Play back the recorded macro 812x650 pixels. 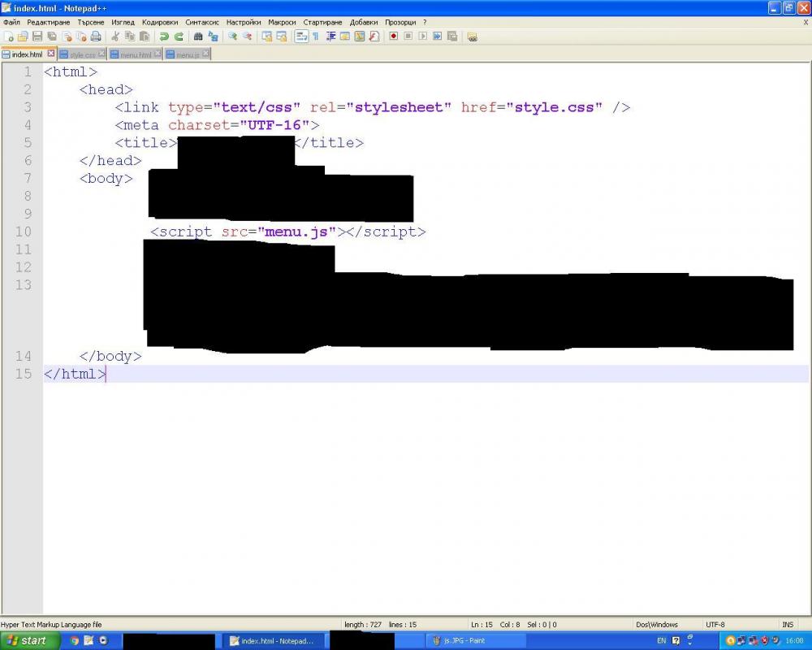click(x=422, y=37)
